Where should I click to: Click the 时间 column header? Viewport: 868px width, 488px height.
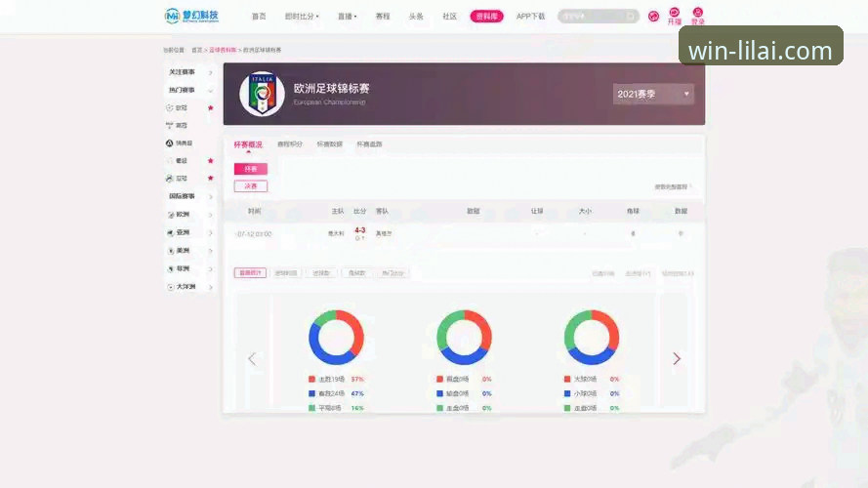click(254, 212)
